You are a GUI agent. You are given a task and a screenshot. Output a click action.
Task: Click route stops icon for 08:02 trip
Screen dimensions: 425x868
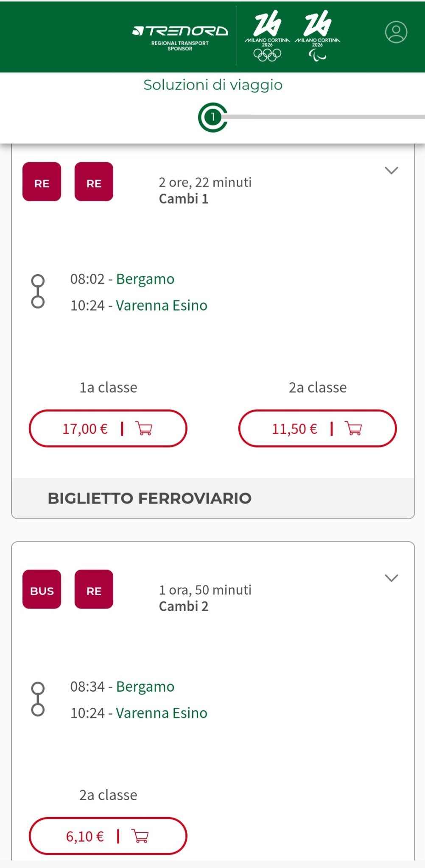(38, 292)
